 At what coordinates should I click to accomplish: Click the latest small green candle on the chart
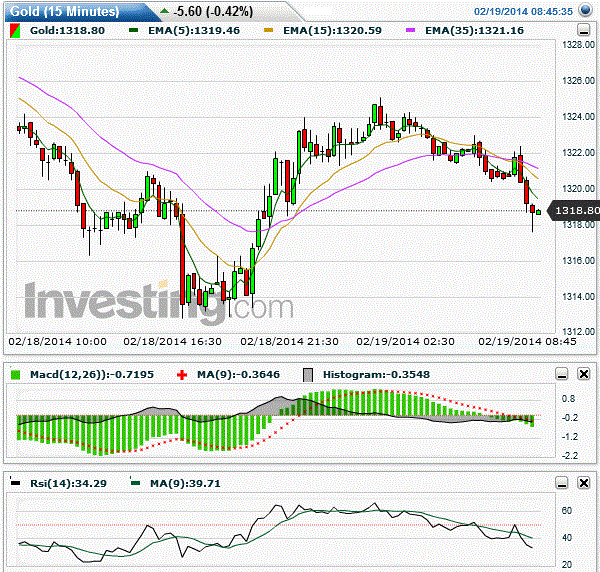[539, 212]
